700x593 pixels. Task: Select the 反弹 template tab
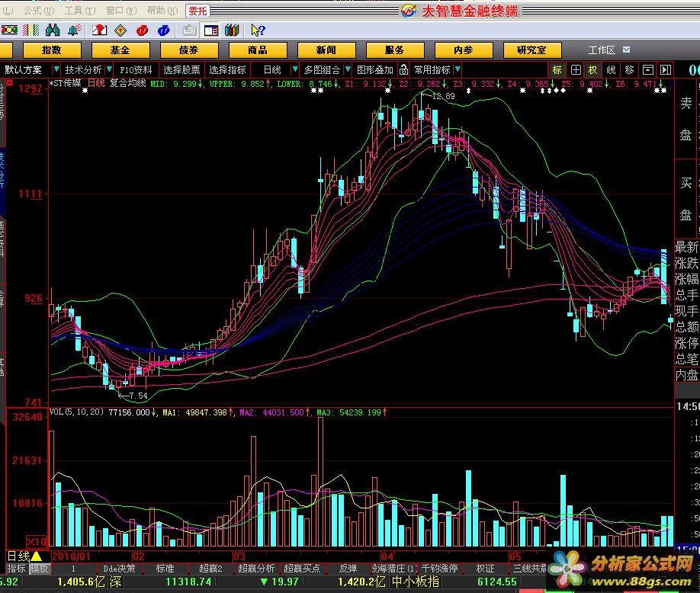pos(348,569)
